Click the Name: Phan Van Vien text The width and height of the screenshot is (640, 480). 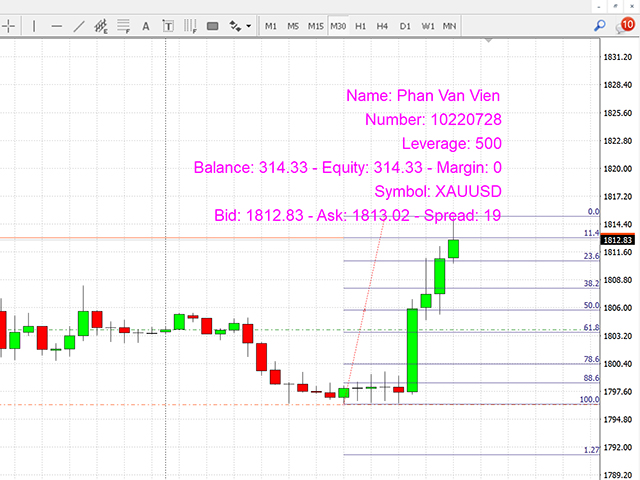(x=423, y=96)
